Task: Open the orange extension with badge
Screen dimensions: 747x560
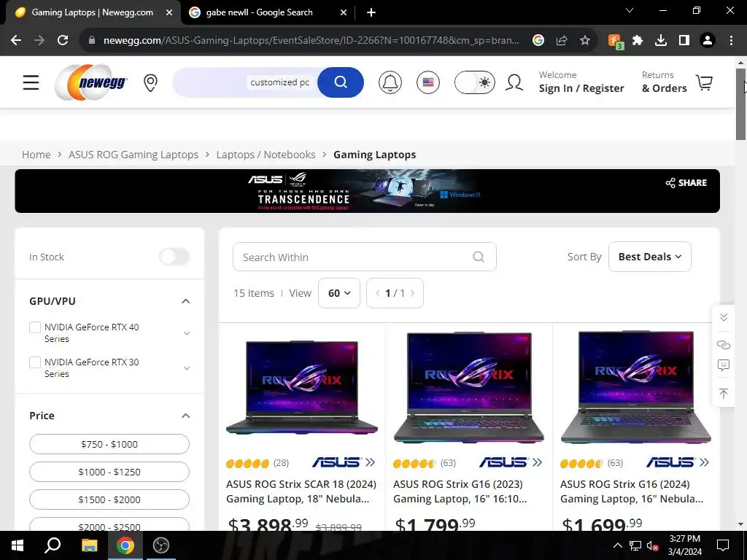Action: coord(616,42)
